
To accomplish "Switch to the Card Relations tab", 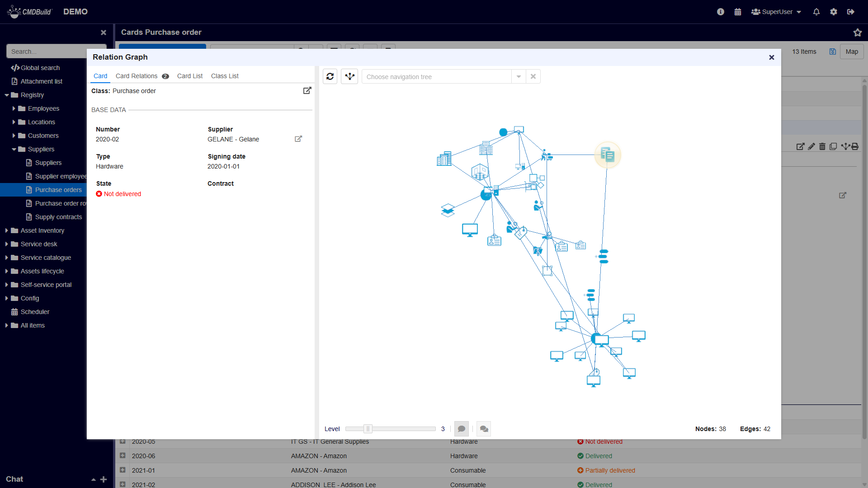I will click(137, 76).
